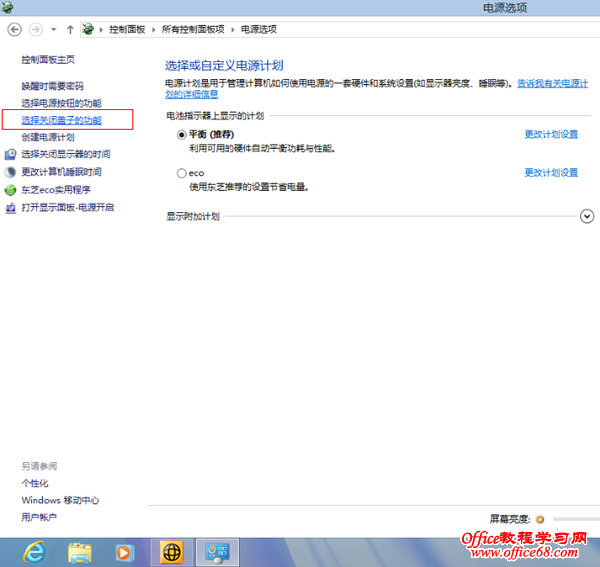600x567 pixels.
Task: Click the sleep time moon icon
Action: [x=10, y=172]
